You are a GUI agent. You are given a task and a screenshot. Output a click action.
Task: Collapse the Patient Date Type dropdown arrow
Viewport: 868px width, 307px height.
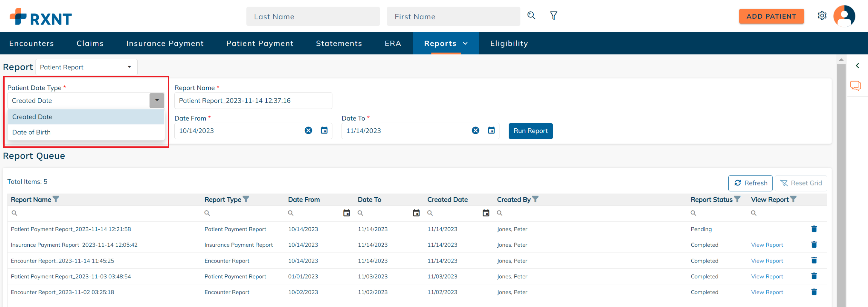tap(157, 101)
